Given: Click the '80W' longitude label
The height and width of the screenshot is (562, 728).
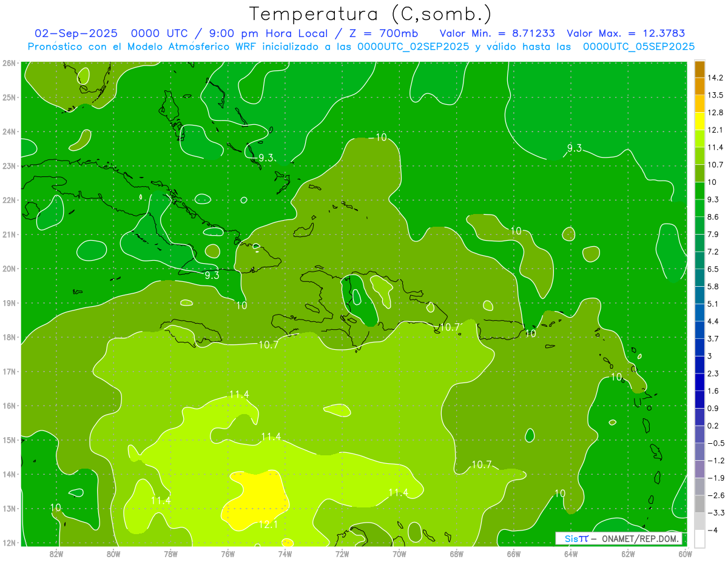Looking at the screenshot, I should click(x=113, y=553).
